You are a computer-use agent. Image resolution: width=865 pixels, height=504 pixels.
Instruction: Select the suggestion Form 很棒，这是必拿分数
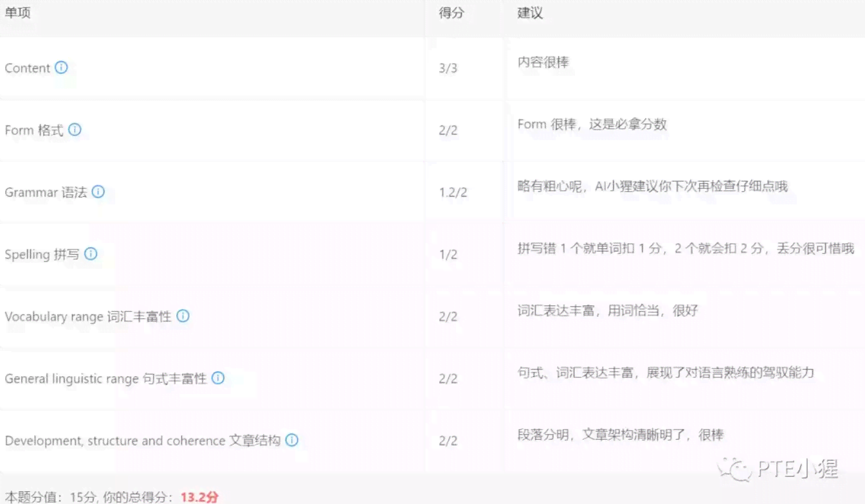[592, 125]
